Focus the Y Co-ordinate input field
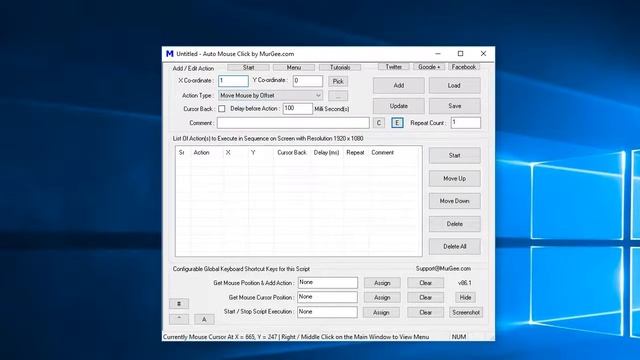This screenshot has width=640, height=360. tap(308, 81)
